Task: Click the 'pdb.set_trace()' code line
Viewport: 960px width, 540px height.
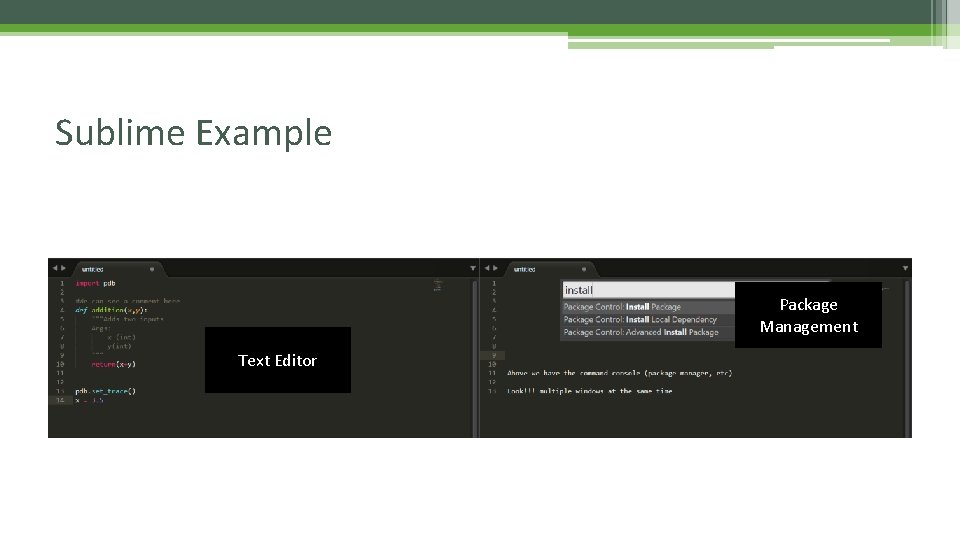Action: coord(105,391)
